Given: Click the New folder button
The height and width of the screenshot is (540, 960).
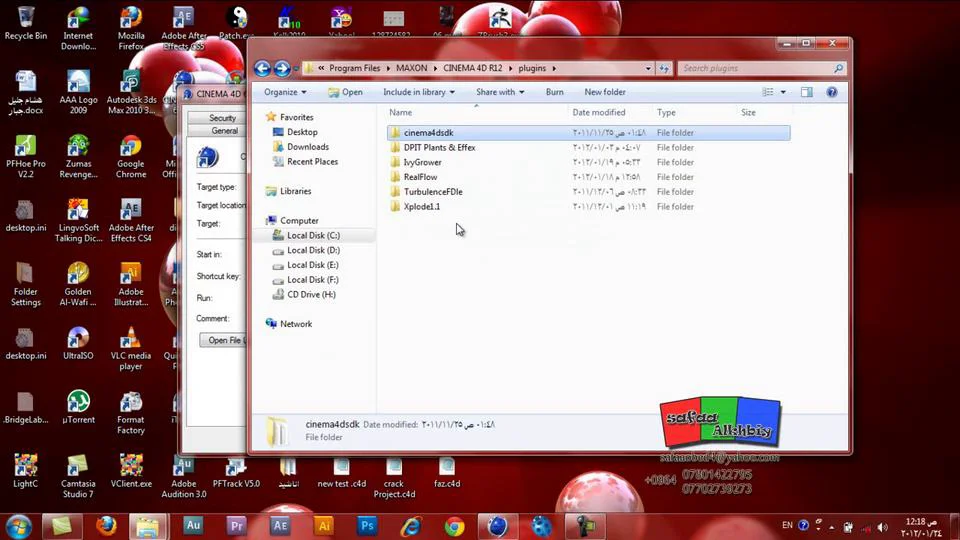Looking at the screenshot, I should click(x=605, y=92).
